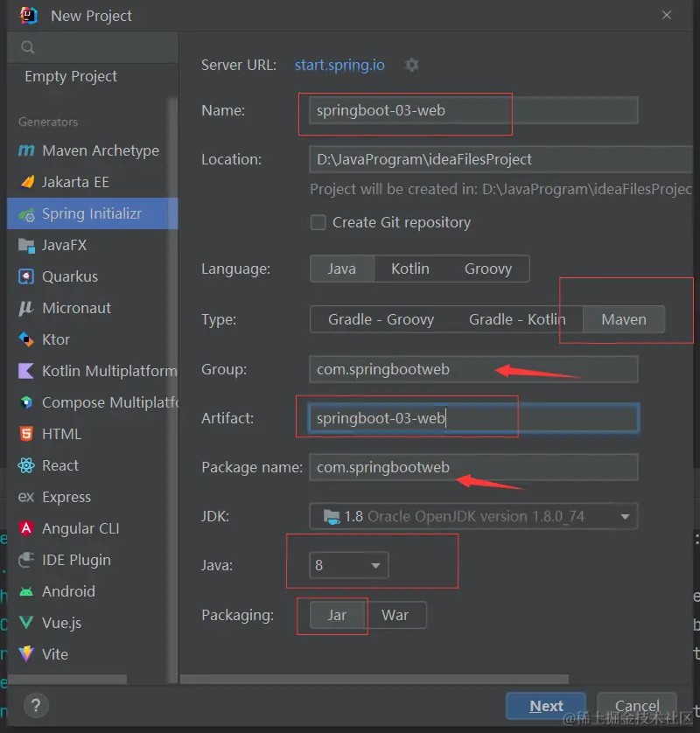Open the Java version dropdown
The height and width of the screenshot is (733, 700).
[x=349, y=565]
